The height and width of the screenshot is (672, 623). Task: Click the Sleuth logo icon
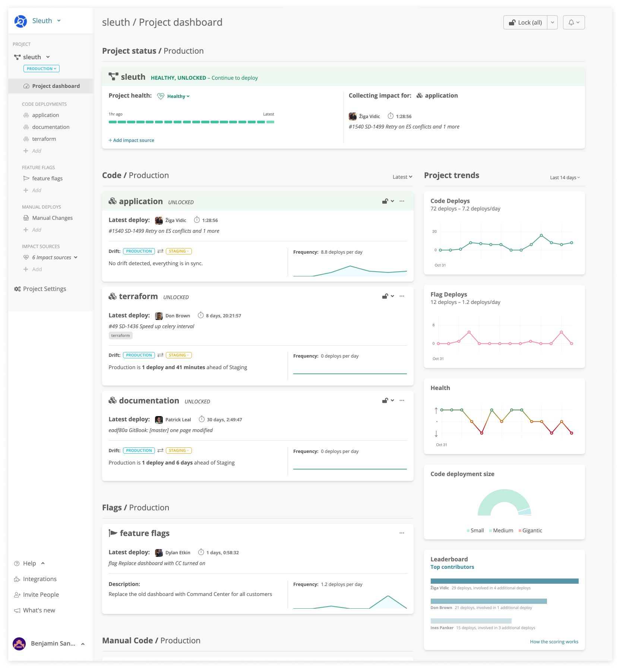point(20,21)
